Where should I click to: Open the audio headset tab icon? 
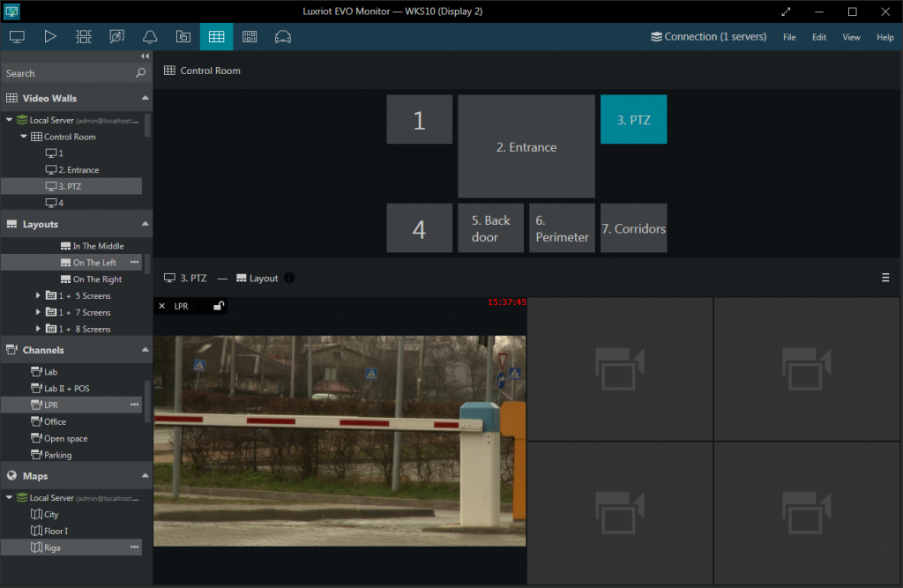tap(283, 37)
